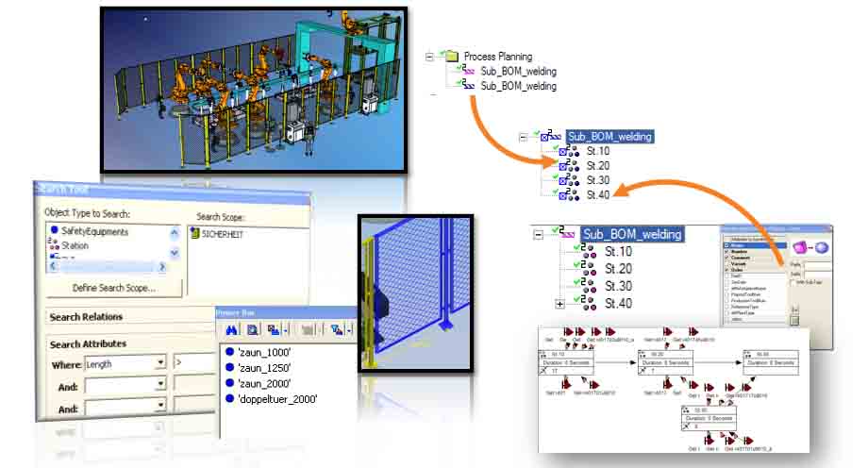
Task: Click the magnifier icon beside the binoculars
Action: pos(252,330)
